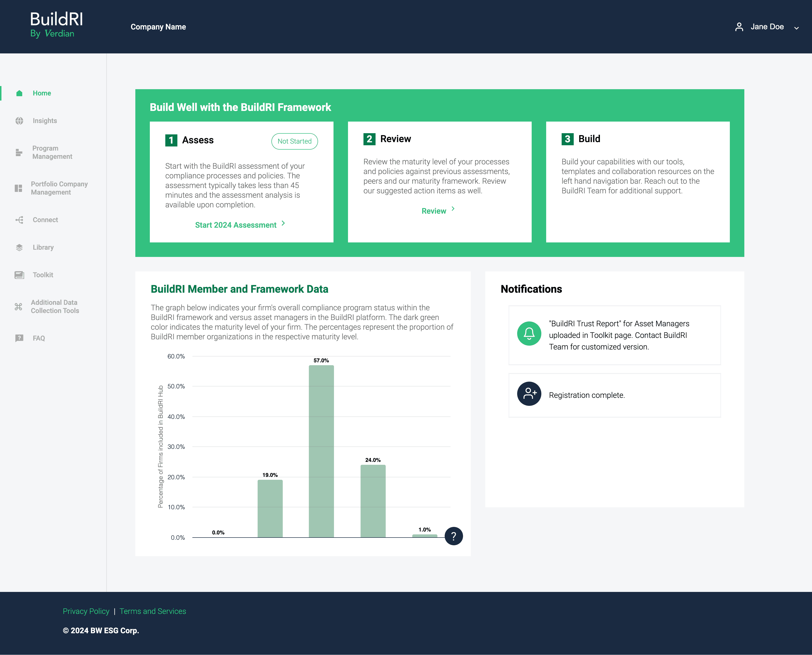
Task: Click the Insights globe icon
Action: [19, 121]
